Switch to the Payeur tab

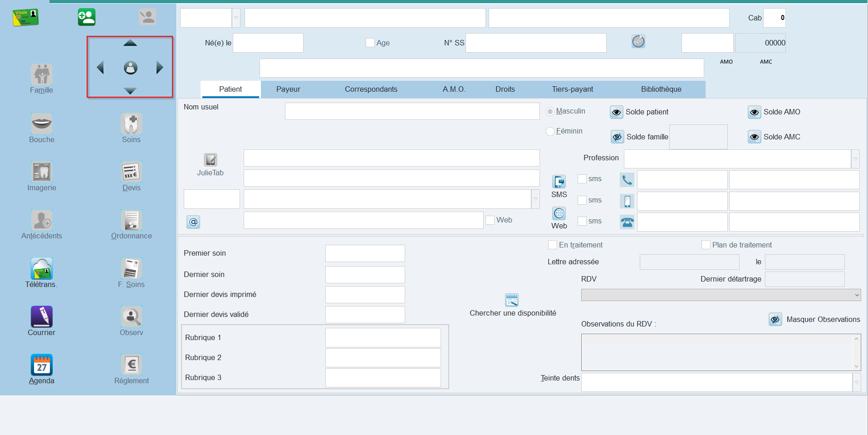pos(288,89)
